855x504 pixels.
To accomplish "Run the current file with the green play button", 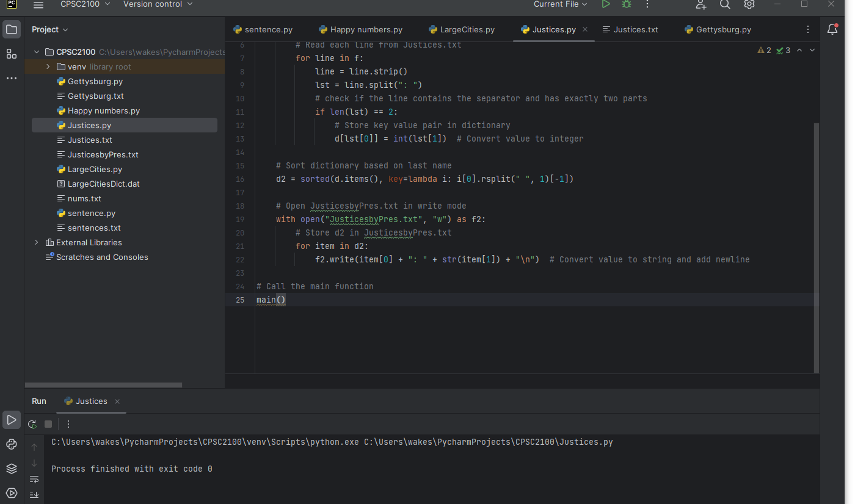I will coord(605,4).
